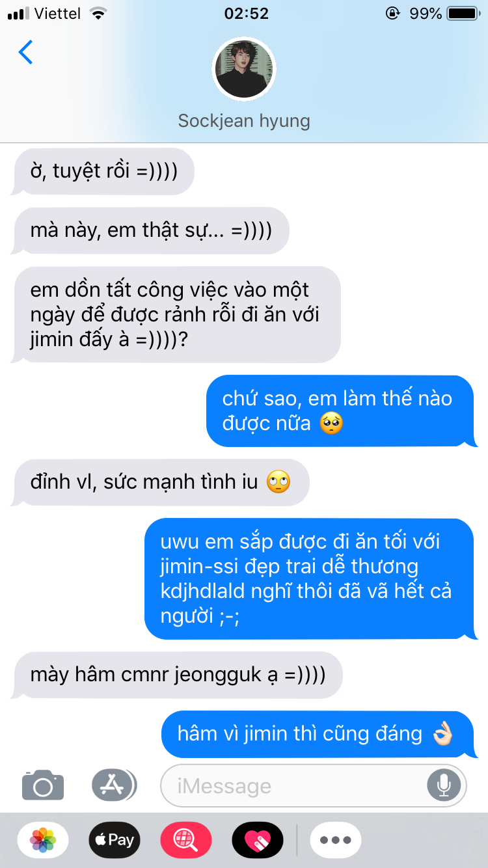Open the App Store apps icon
This screenshot has height=868, width=488.
click(x=115, y=785)
